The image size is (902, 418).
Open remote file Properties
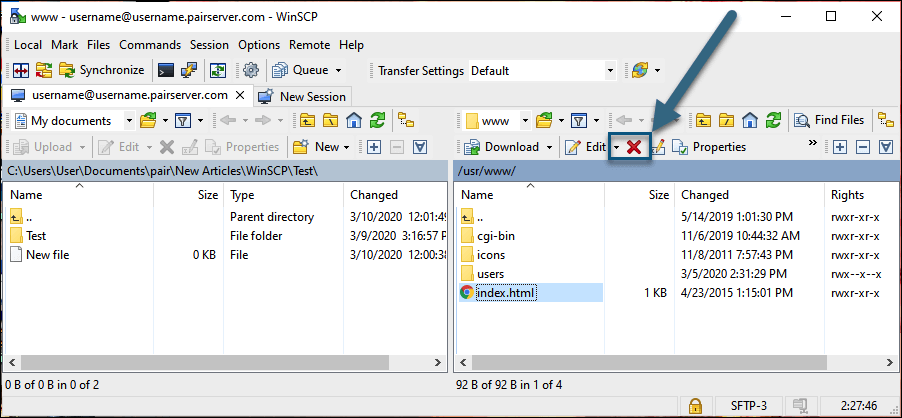click(x=709, y=147)
